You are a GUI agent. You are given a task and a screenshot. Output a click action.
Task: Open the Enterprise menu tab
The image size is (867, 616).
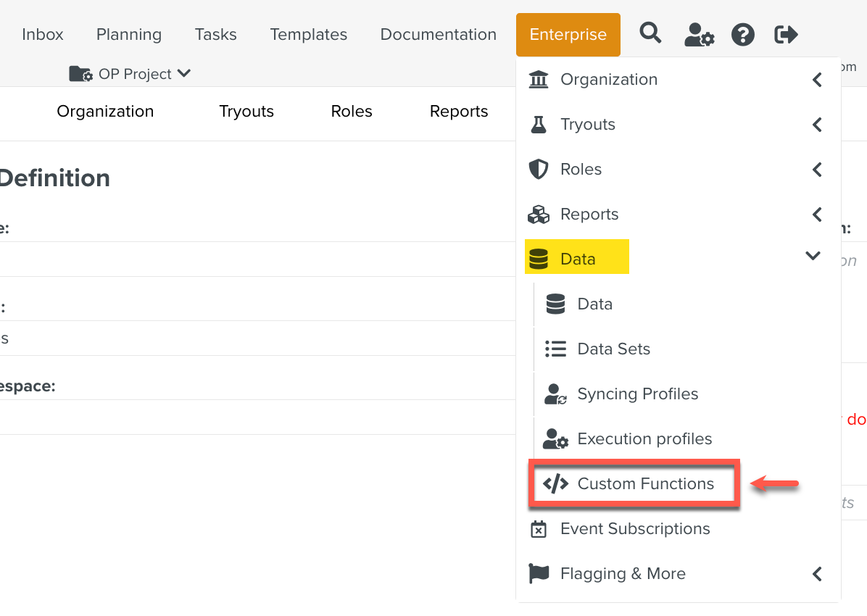568,35
